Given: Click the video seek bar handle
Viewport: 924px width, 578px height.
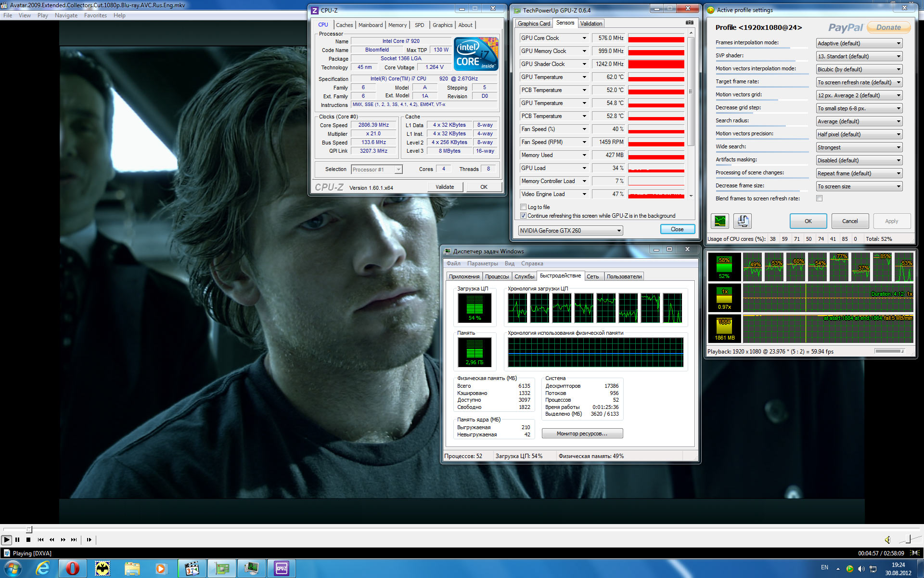Looking at the screenshot, I should pos(29,529).
